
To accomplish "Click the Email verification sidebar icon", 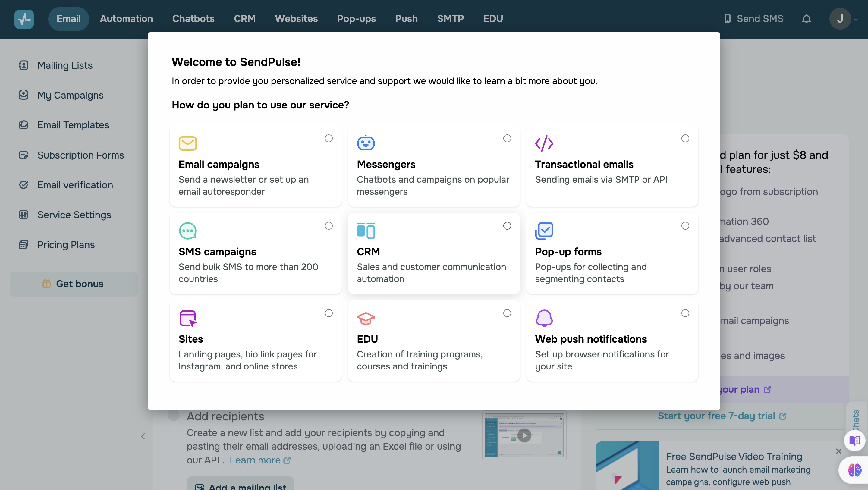I will tap(23, 185).
